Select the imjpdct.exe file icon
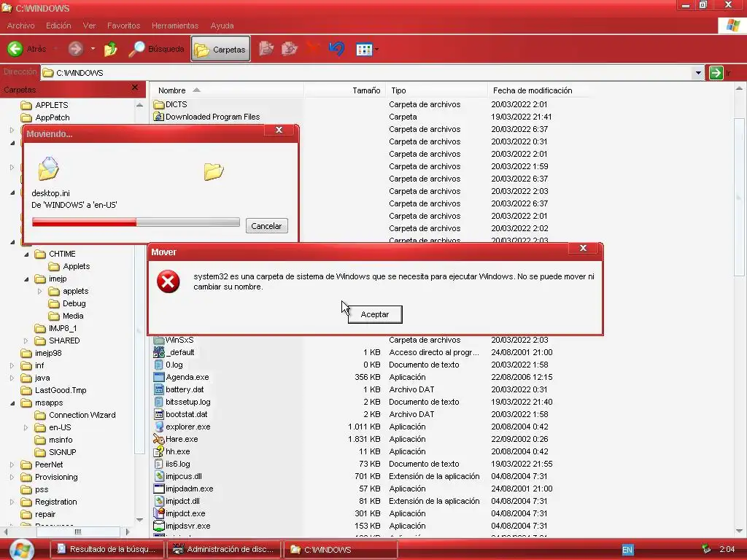Viewport: 747px width, 560px height. coord(158,513)
